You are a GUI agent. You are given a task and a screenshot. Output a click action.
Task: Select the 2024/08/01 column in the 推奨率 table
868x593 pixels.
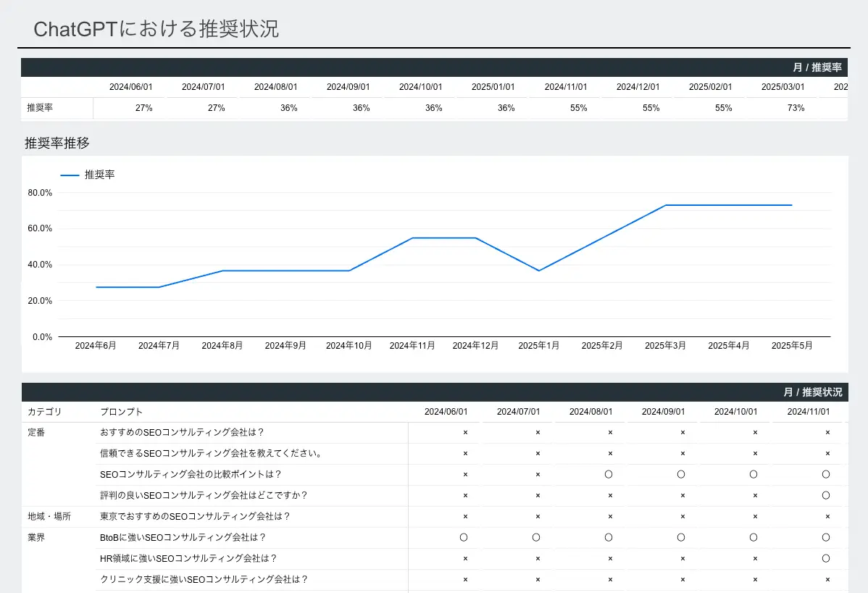(275, 87)
